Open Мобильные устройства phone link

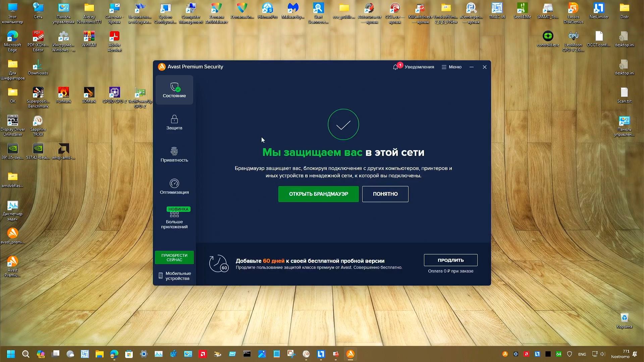click(174, 276)
